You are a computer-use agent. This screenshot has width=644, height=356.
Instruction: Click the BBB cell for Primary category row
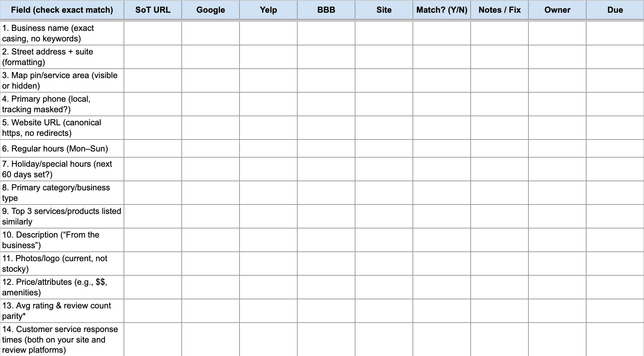click(x=326, y=193)
